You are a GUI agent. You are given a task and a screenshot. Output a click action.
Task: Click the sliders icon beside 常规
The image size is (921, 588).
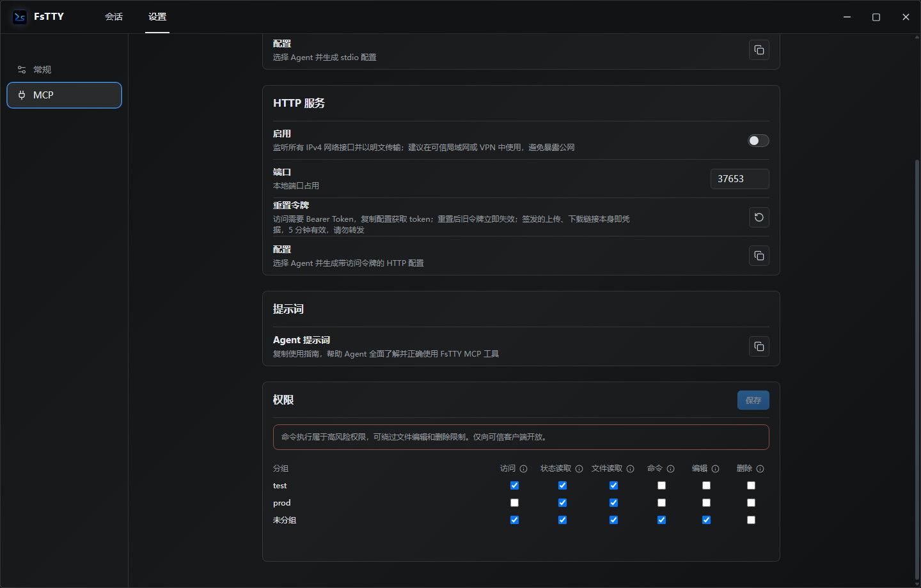pos(22,70)
